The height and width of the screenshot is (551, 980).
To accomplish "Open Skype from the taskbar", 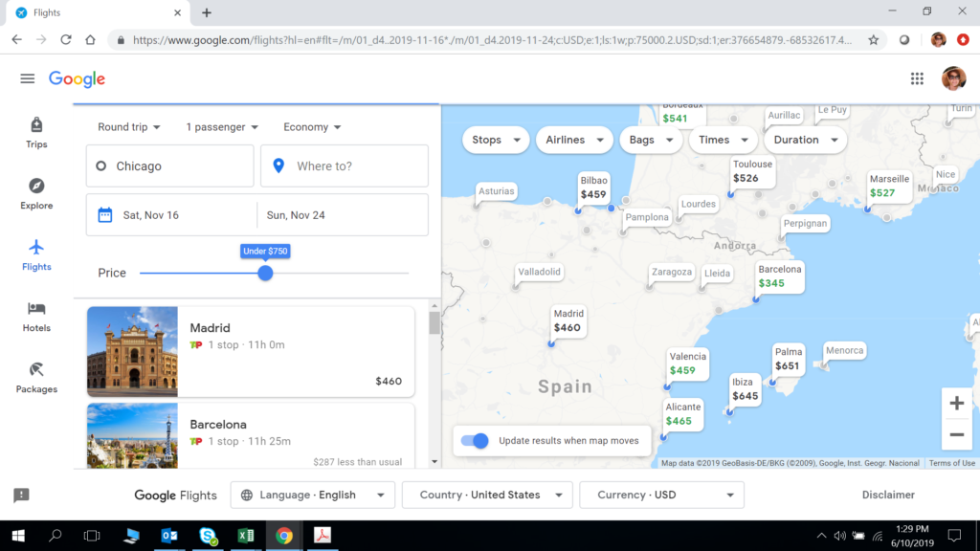I will (208, 536).
